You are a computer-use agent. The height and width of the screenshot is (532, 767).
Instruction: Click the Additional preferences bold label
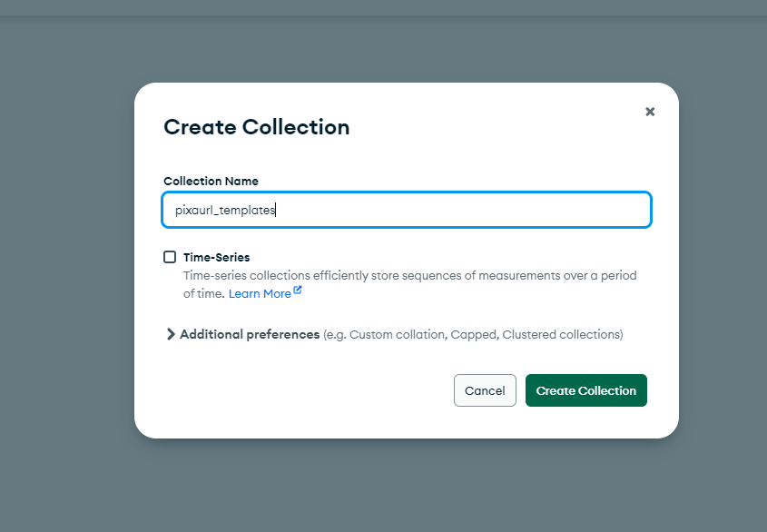click(250, 334)
